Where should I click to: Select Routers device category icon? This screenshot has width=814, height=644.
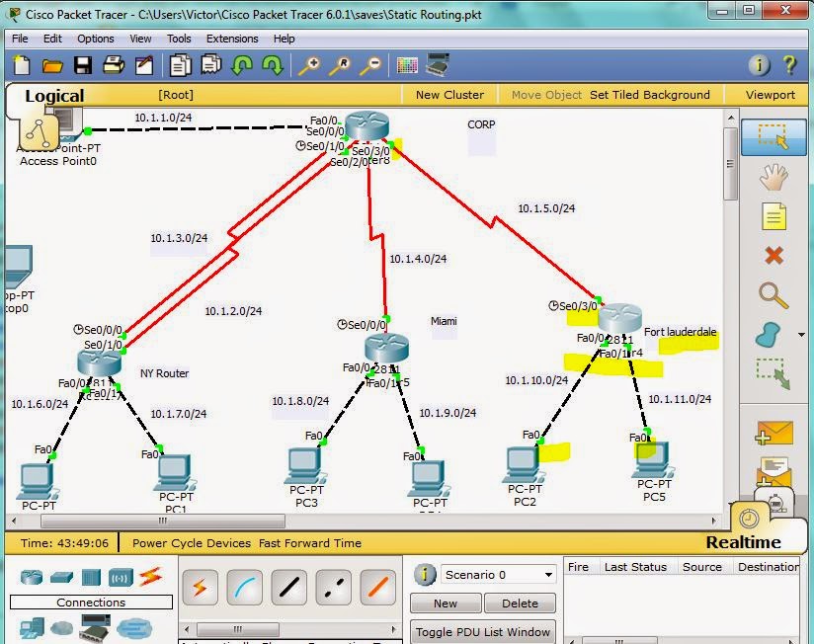pos(32,577)
